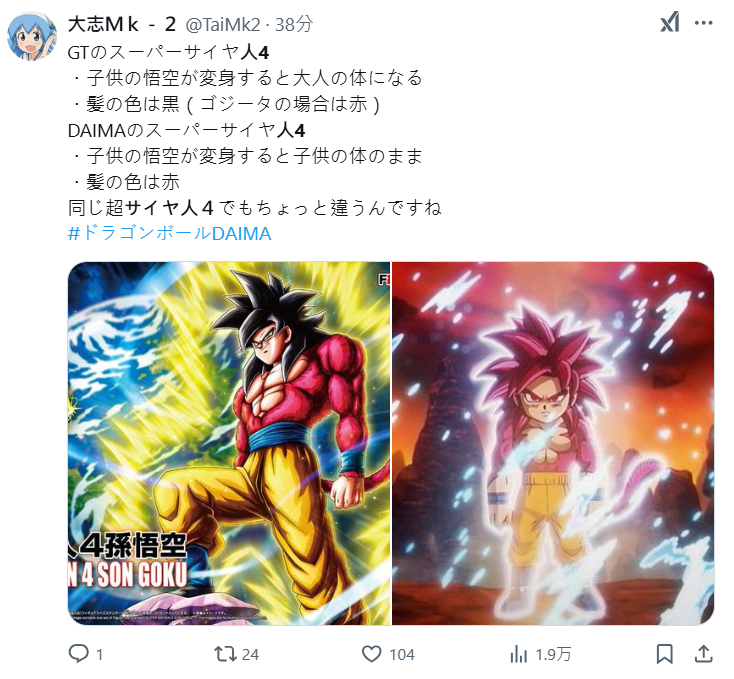View post analytics showing 1.9万 views
The width and height of the screenshot is (734, 679).
tap(518, 654)
